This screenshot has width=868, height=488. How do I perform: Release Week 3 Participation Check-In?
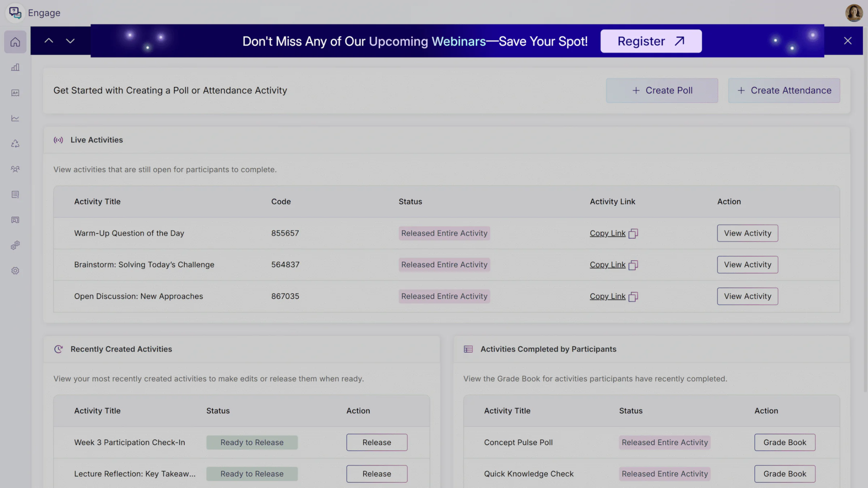[376, 442]
